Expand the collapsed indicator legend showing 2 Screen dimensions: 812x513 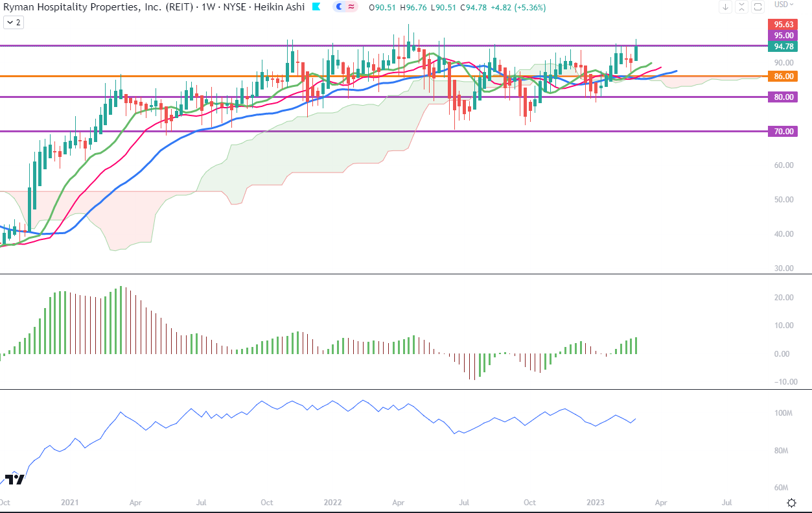click(13, 22)
